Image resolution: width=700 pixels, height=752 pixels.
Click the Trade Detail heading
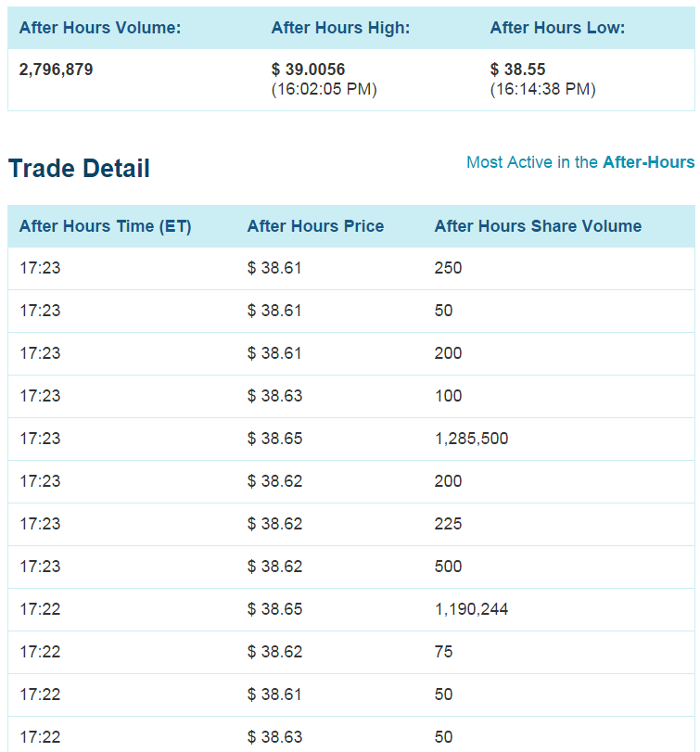point(79,169)
